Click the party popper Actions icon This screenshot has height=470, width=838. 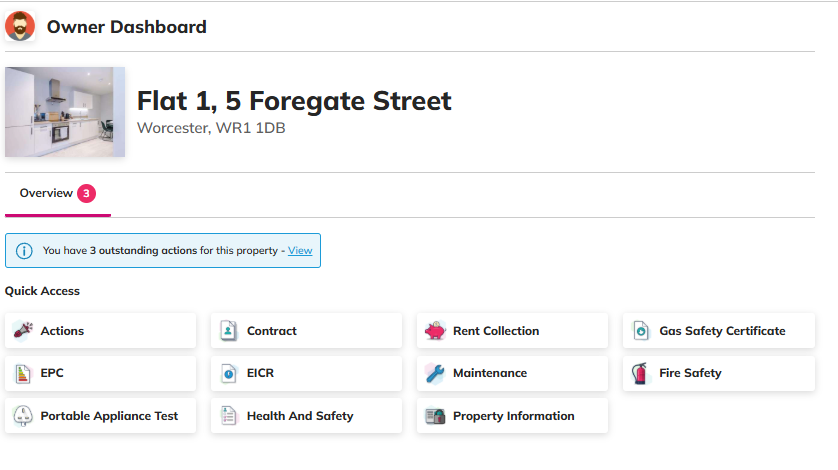23,331
